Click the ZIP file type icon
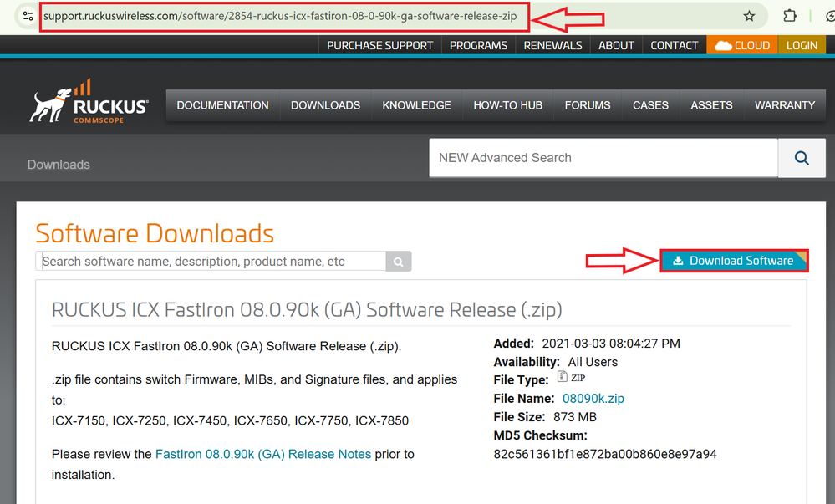 (x=563, y=378)
